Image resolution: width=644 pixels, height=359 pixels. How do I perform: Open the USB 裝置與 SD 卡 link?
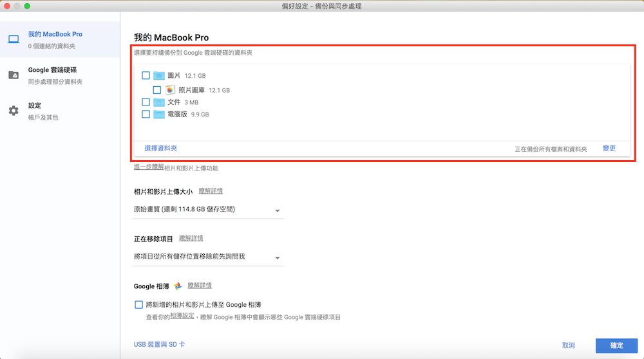click(x=159, y=345)
